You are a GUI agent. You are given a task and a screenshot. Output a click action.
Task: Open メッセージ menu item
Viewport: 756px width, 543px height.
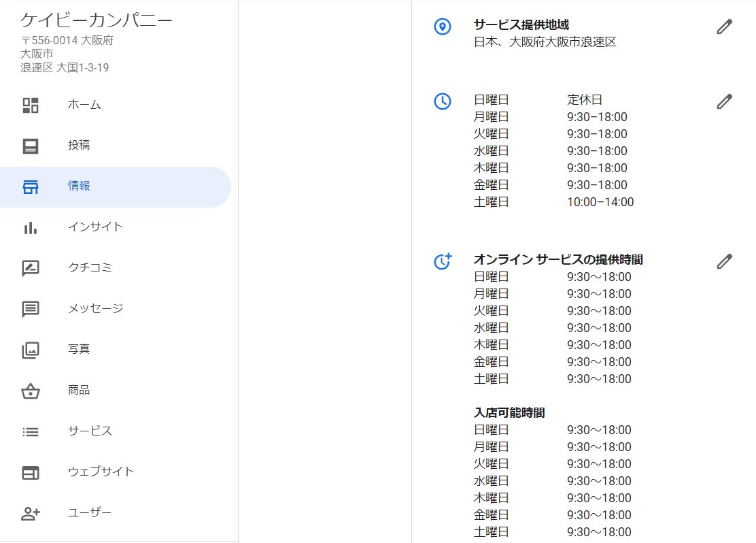(116, 309)
